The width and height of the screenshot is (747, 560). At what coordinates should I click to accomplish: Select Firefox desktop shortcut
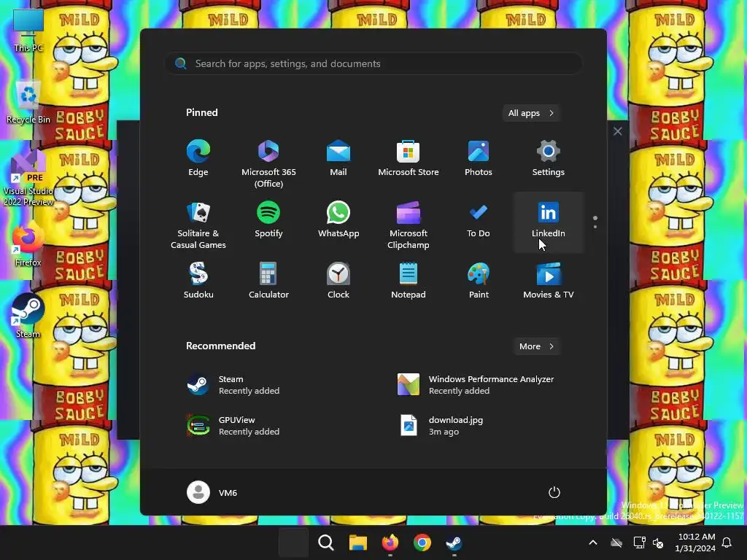[x=28, y=244]
